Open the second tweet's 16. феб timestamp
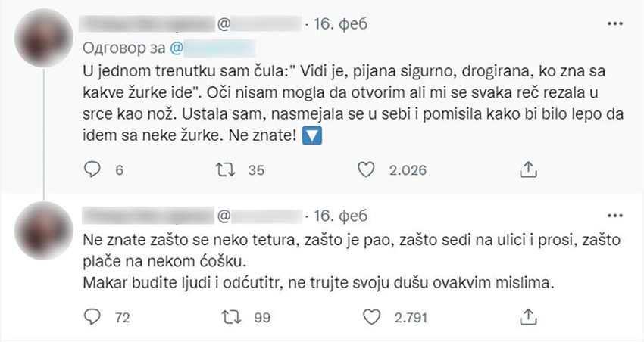 [x=338, y=217]
